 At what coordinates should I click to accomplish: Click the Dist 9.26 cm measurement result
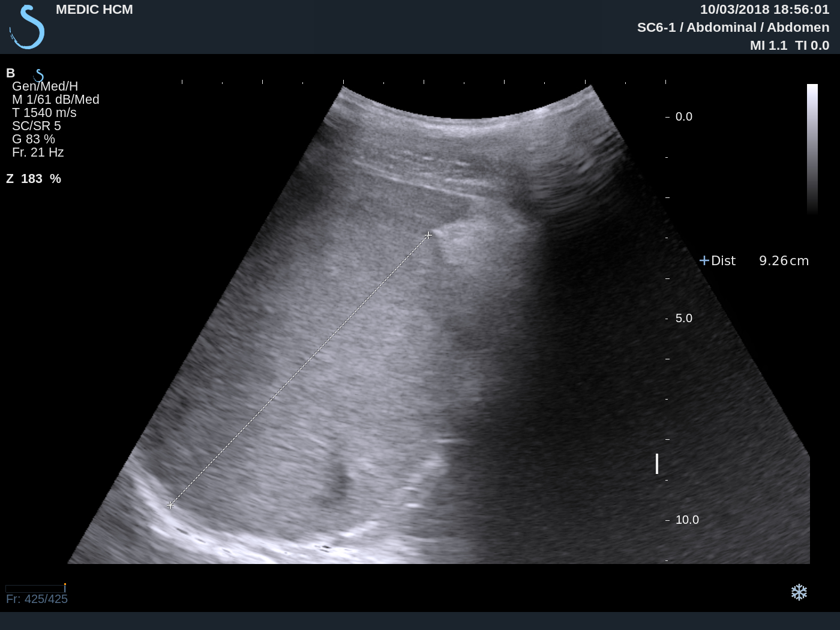760,260
